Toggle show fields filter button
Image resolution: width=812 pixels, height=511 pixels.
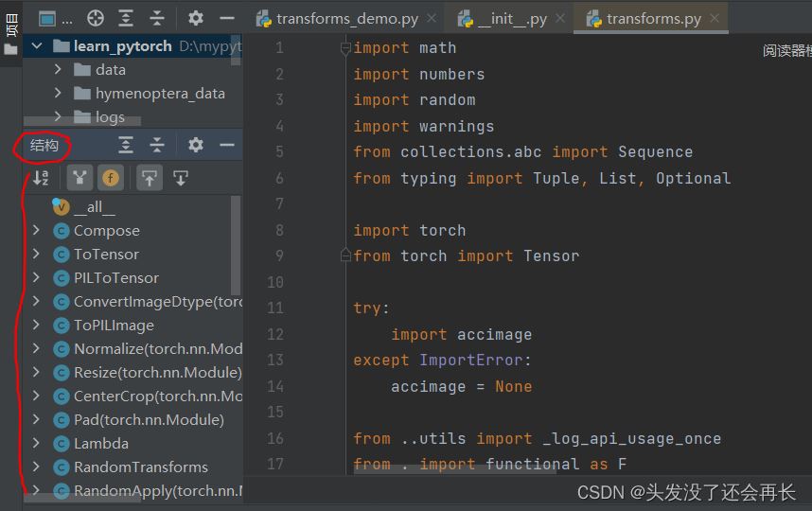(x=112, y=177)
